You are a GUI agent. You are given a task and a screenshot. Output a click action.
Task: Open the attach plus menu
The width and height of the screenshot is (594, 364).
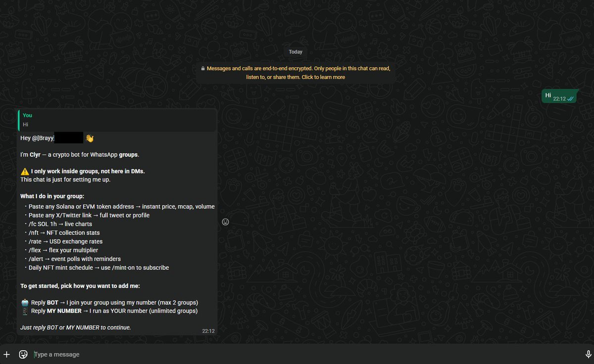[7, 354]
